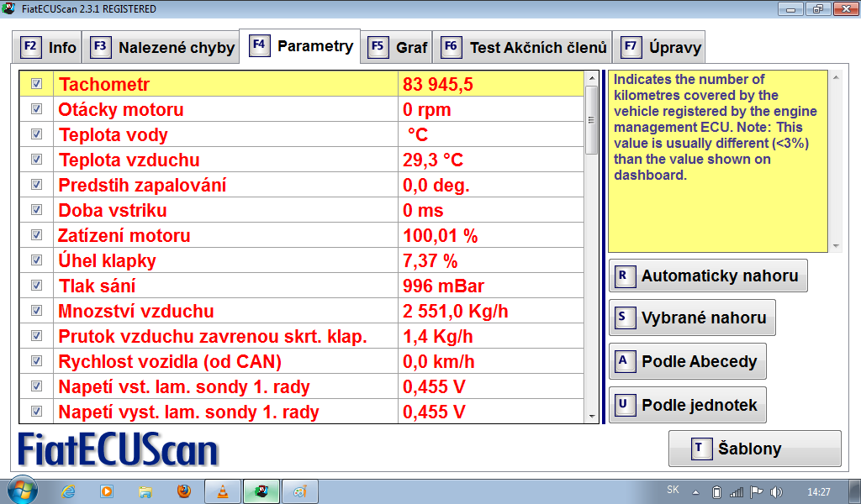
Task: Launch VLC media player from taskbar
Action: click(222, 491)
